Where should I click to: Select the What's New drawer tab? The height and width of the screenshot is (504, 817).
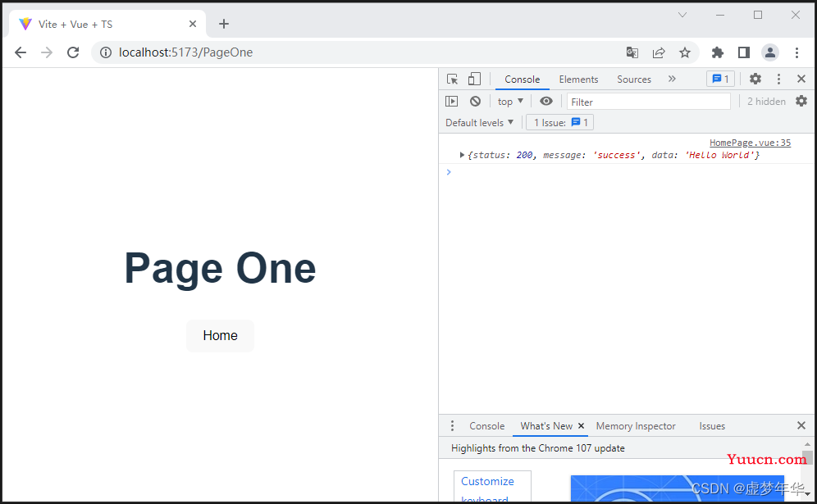(546, 426)
